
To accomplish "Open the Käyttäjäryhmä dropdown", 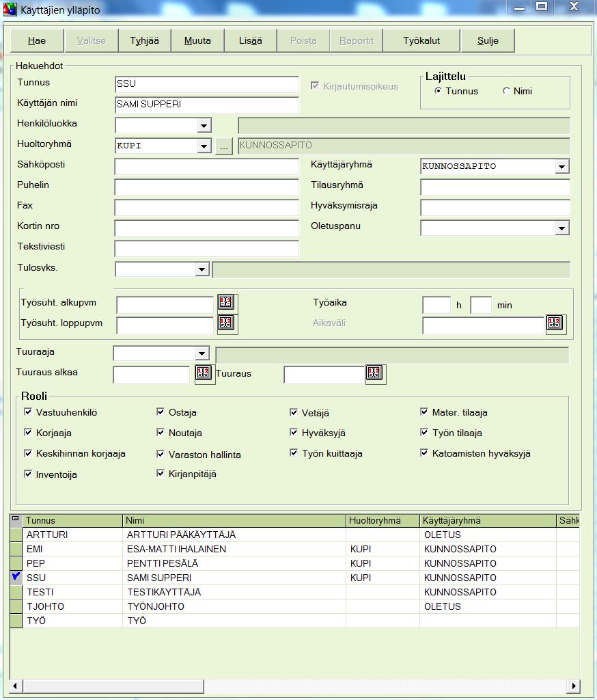I will click(x=561, y=167).
